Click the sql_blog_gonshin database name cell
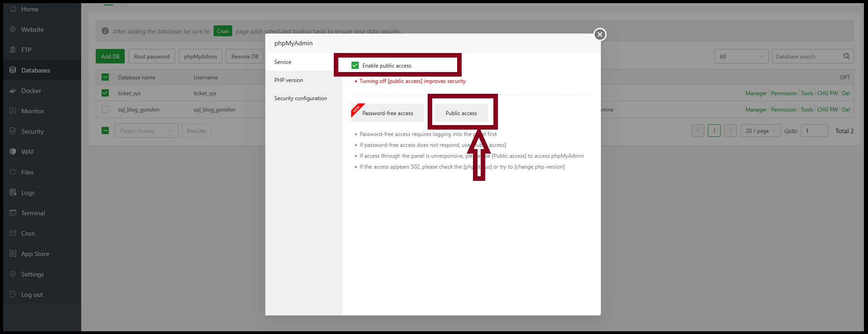Image resolution: width=868 pixels, height=334 pixels. tap(139, 110)
